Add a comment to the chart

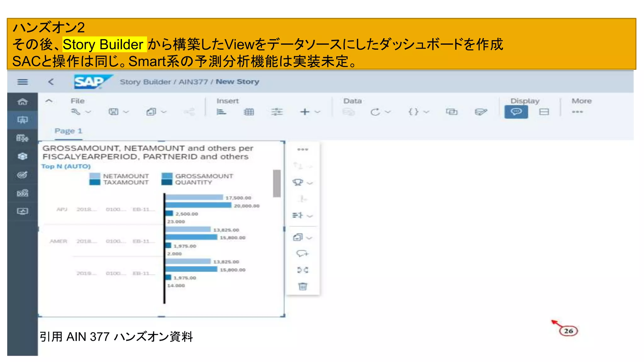[303, 253]
